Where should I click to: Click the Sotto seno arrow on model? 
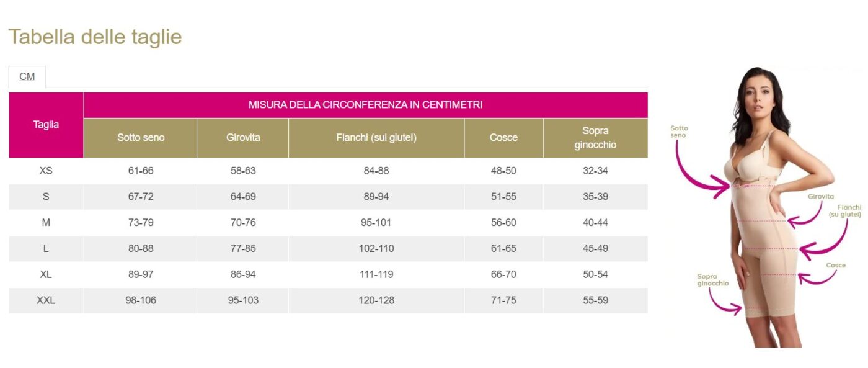[x=701, y=171]
